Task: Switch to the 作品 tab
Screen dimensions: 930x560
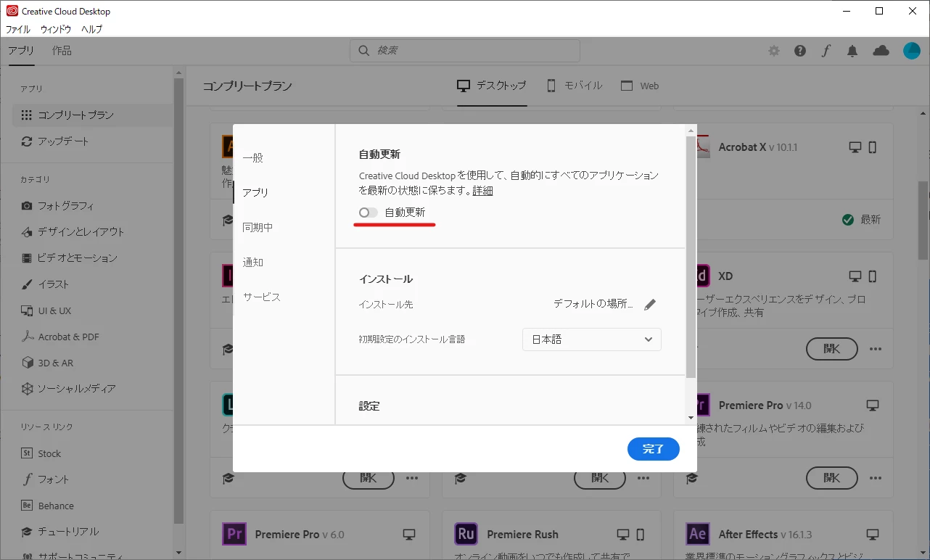Action: pos(62,51)
